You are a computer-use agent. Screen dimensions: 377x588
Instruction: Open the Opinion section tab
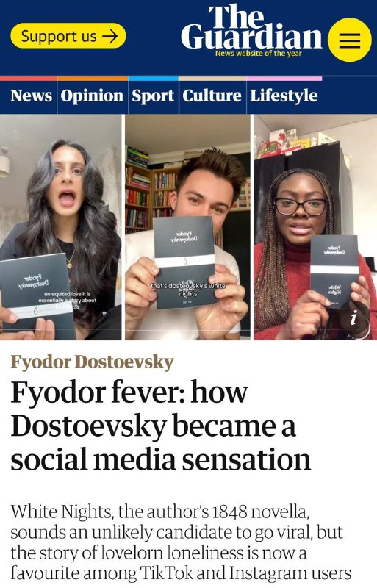tap(92, 96)
